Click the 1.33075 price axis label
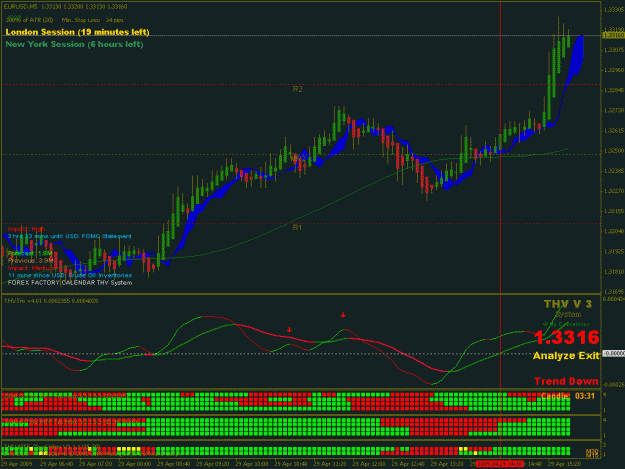The height and width of the screenshot is (469, 625). pyautogui.click(x=614, y=50)
